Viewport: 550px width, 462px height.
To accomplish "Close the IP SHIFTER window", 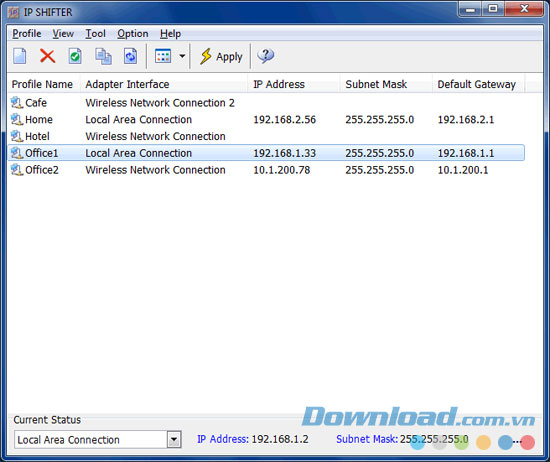I will [524, 9].
